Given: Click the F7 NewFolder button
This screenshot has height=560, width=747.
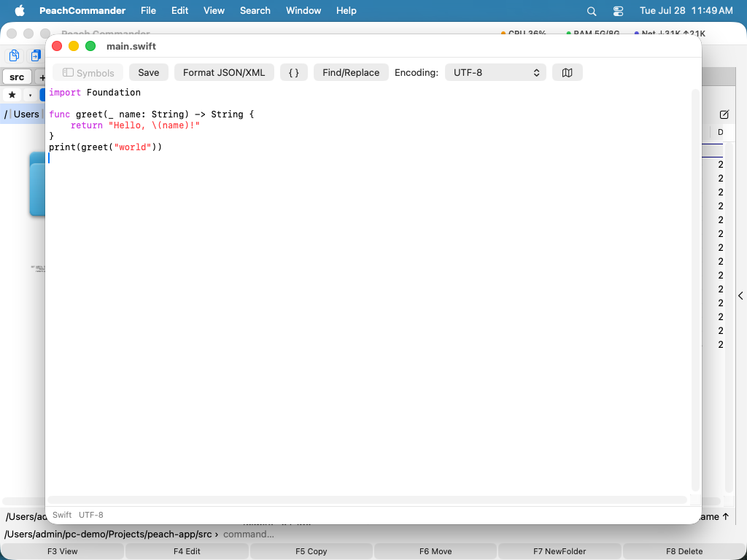Looking at the screenshot, I should pos(560,551).
